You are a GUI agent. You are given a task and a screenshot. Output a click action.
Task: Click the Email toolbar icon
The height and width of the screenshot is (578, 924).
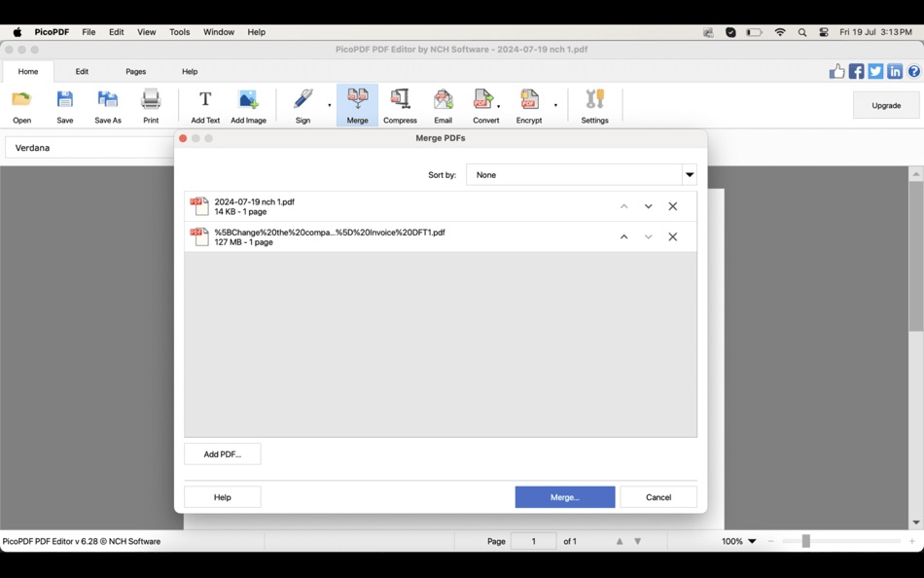(x=444, y=105)
